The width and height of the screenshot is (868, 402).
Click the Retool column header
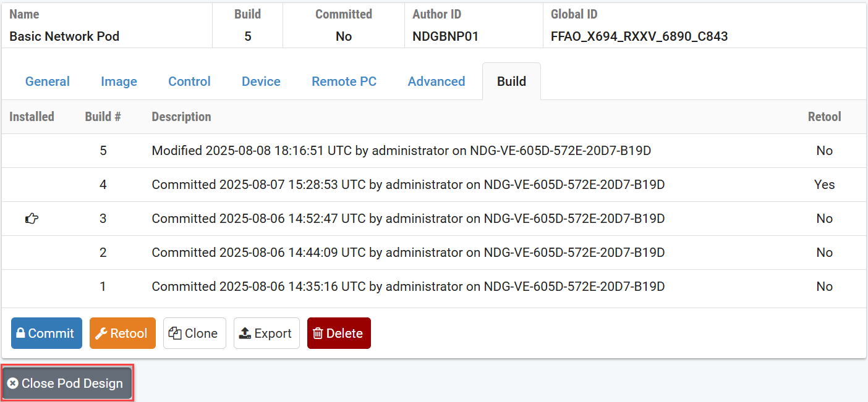(x=824, y=117)
